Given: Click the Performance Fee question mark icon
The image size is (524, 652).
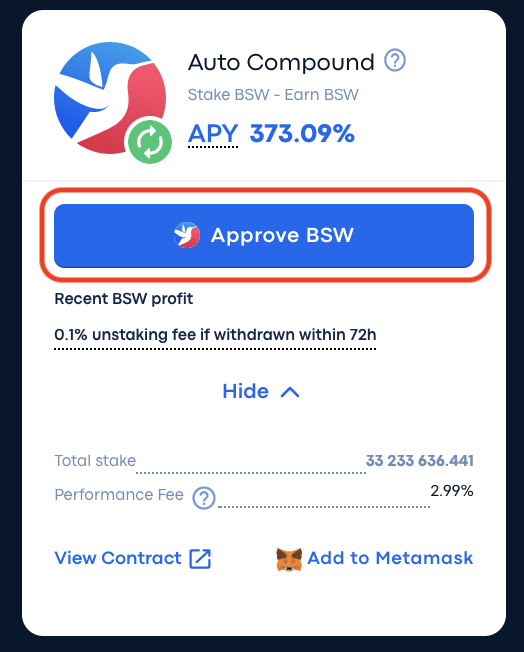Looking at the screenshot, I should (204, 497).
